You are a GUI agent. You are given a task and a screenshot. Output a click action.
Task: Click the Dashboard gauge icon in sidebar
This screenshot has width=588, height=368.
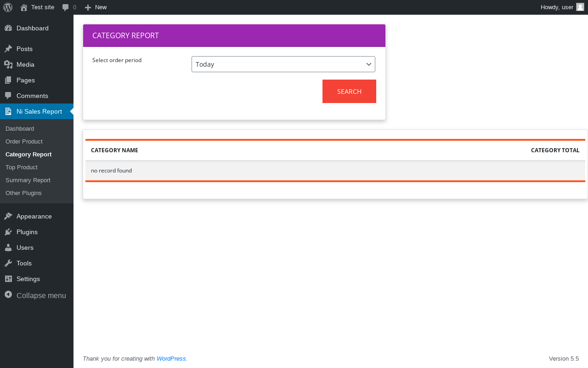[x=8, y=28]
